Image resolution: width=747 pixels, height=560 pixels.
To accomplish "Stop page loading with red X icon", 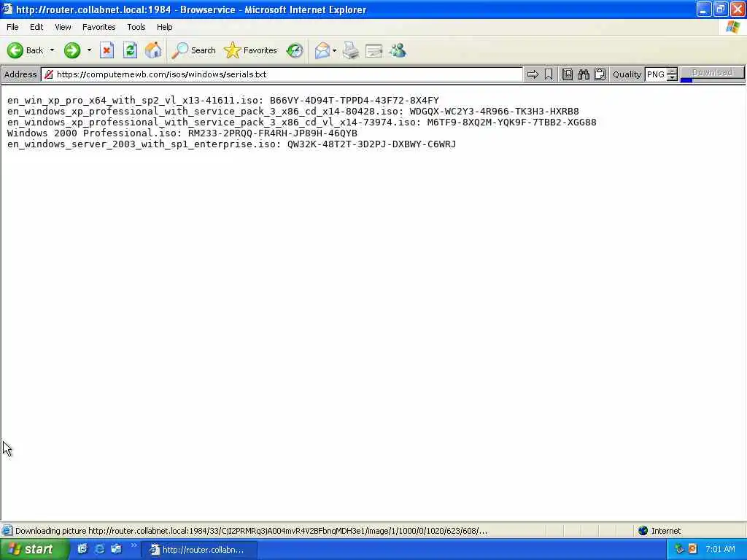I will pyautogui.click(x=107, y=50).
